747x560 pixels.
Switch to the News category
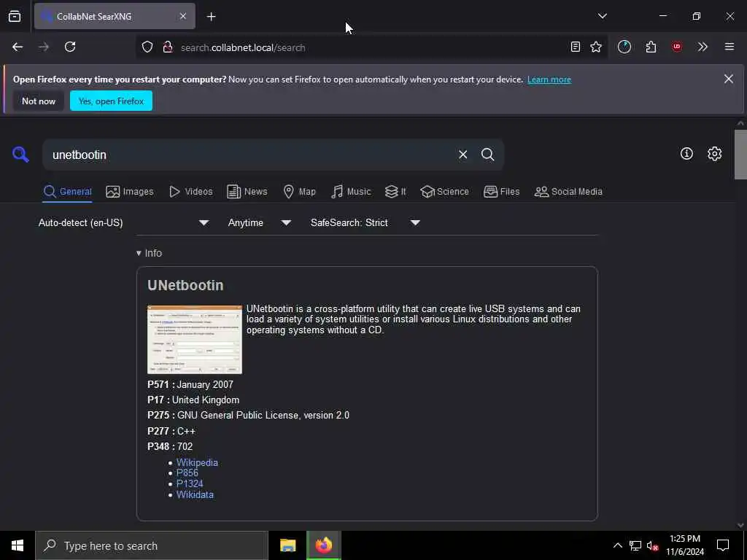[247, 192]
